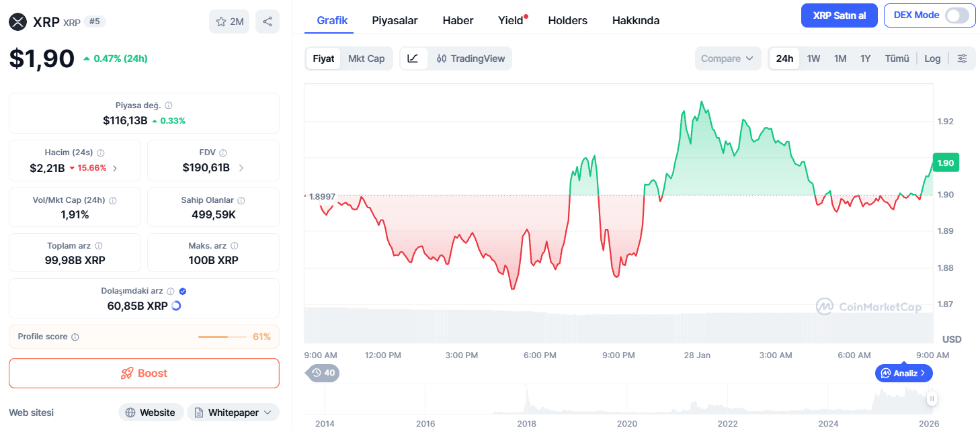Click the Profile score progress bar

coord(222,337)
